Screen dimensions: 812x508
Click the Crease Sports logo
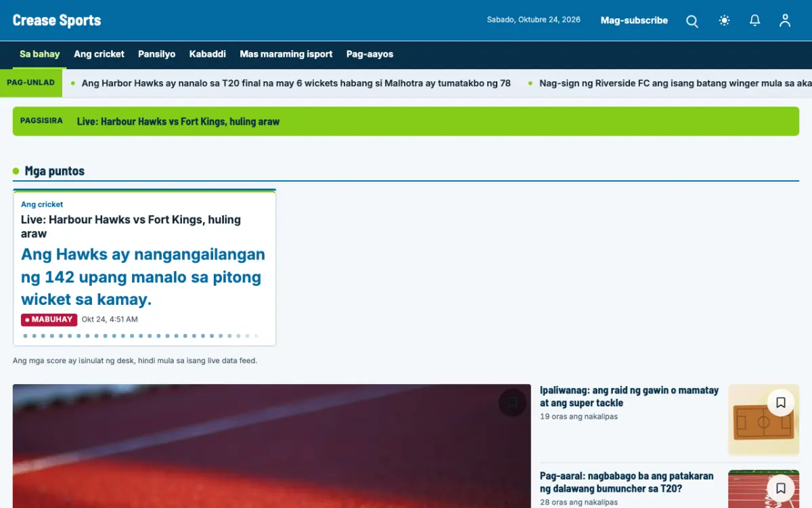point(57,20)
